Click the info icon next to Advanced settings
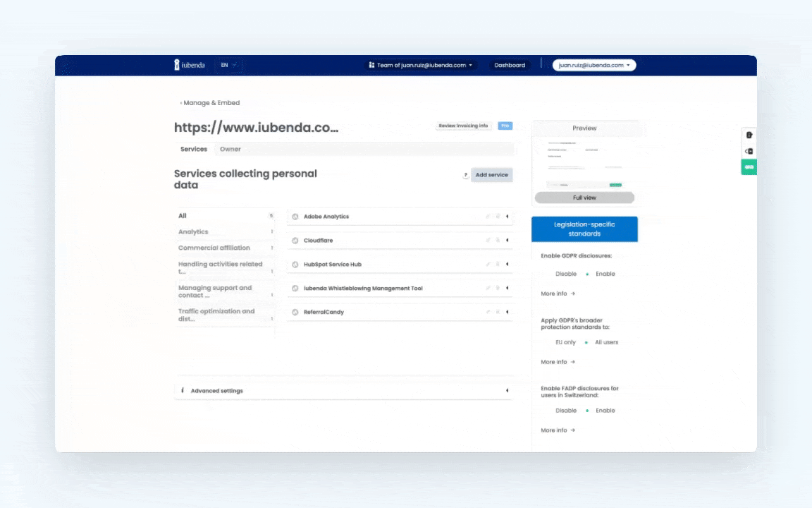Image resolution: width=812 pixels, height=508 pixels. [183, 390]
